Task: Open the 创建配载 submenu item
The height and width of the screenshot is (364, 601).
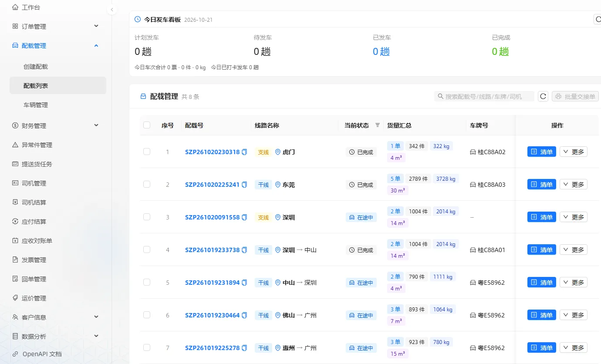Action: click(x=57, y=67)
